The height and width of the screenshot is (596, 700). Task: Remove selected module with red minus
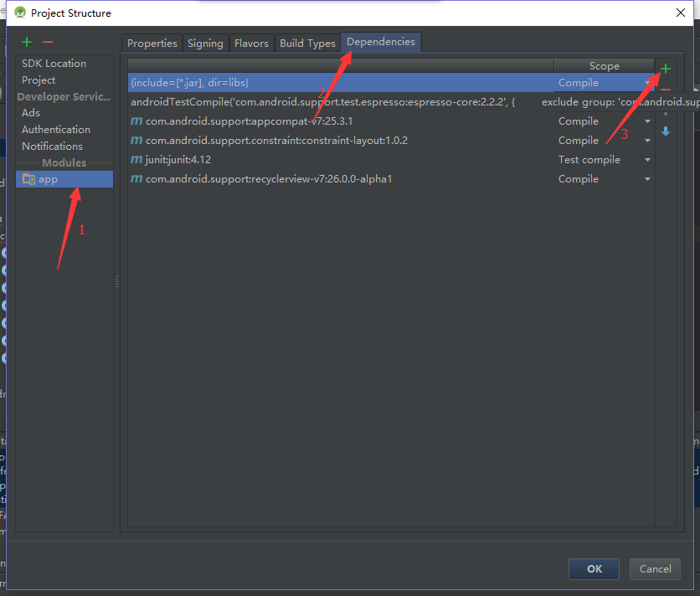48,42
